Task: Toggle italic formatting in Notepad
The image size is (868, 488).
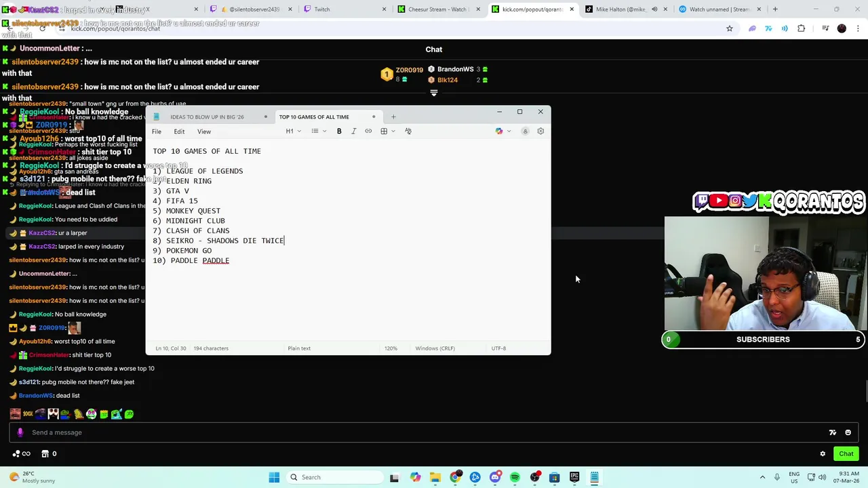Action: click(x=353, y=131)
